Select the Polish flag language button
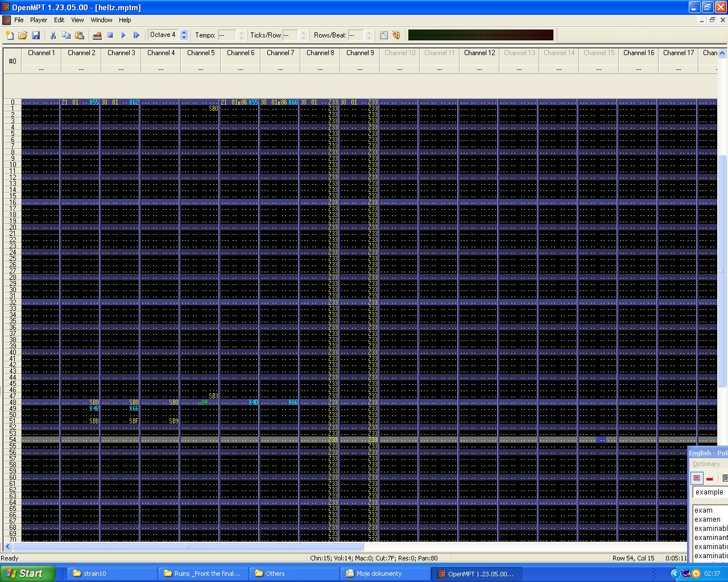The height and width of the screenshot is (582, 728). point(710,478)
